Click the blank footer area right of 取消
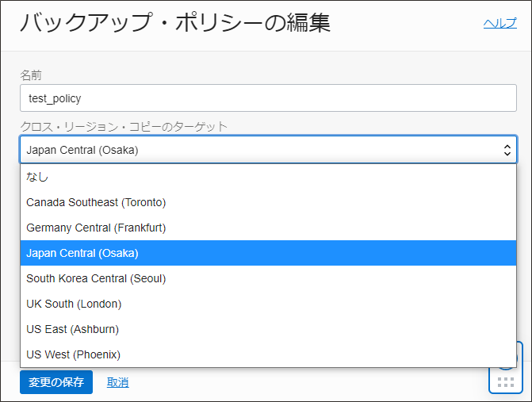This screenshot has width=532, height=402. 301,382
